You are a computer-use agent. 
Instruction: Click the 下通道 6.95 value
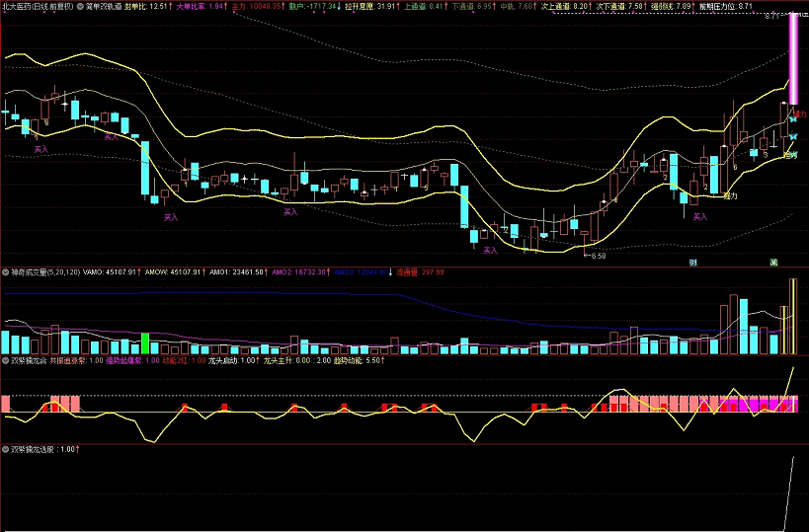[x=473, y=7]
